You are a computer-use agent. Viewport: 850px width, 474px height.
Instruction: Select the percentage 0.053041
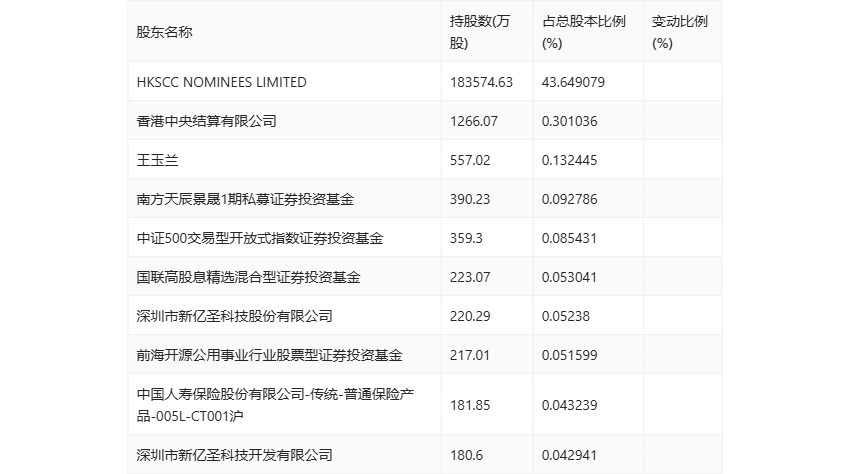(569, 277)
